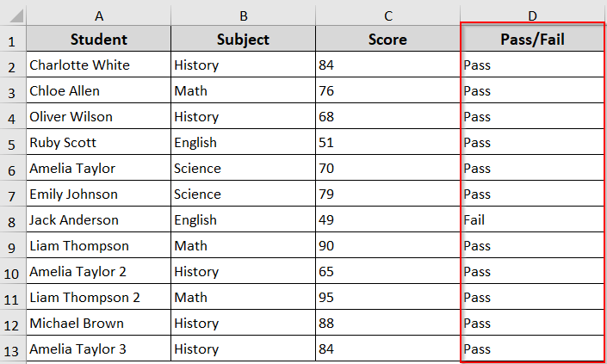Select row 13 header
The image size is (607, 364).
[13, 349]
